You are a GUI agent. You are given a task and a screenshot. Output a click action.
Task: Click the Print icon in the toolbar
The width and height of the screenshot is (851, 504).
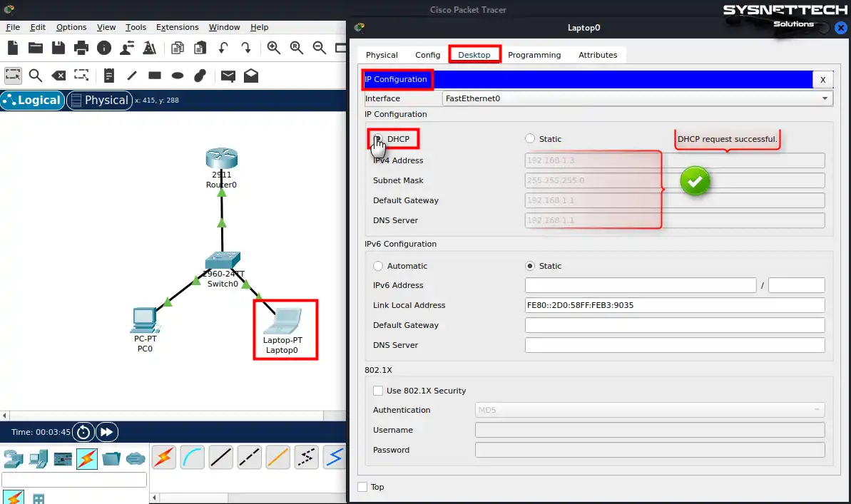point(81,48)
